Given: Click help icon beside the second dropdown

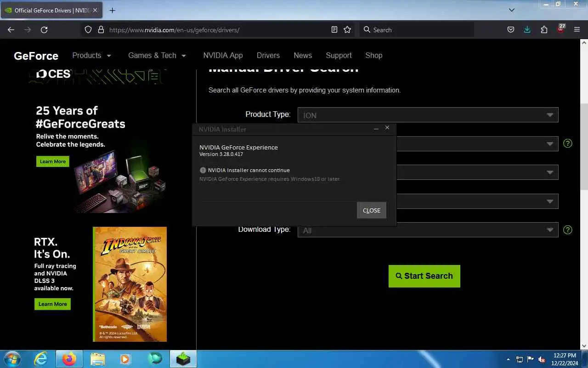Looking at the screenshot, I should 568,143.
